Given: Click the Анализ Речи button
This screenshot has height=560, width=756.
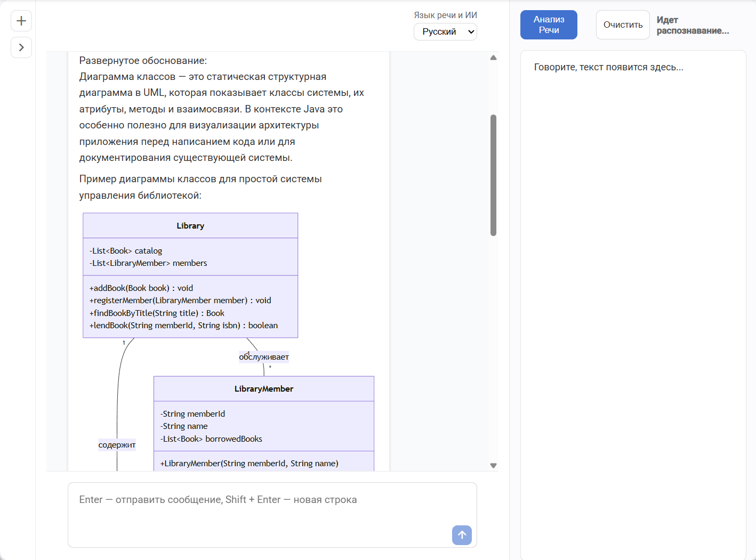Looking at the screenshot, I should pyautogui.click(x=549, y=25).
